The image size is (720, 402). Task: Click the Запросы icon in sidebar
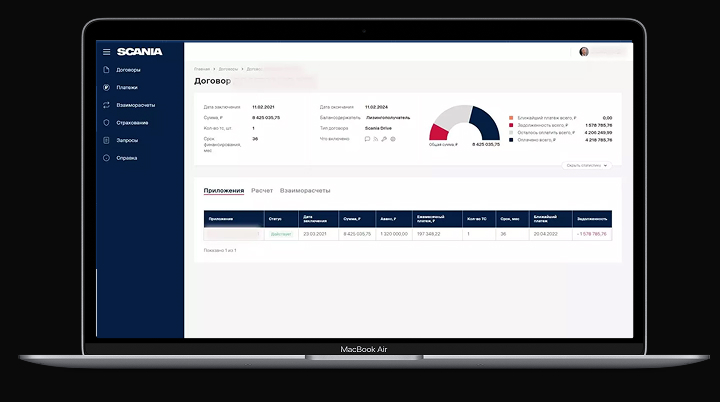click(106, 140)
